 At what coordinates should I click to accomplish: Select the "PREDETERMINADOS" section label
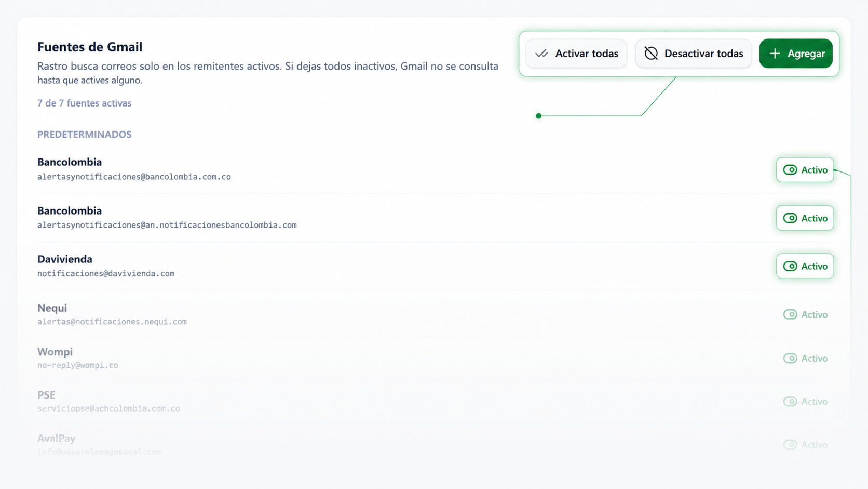coord(84,135)
